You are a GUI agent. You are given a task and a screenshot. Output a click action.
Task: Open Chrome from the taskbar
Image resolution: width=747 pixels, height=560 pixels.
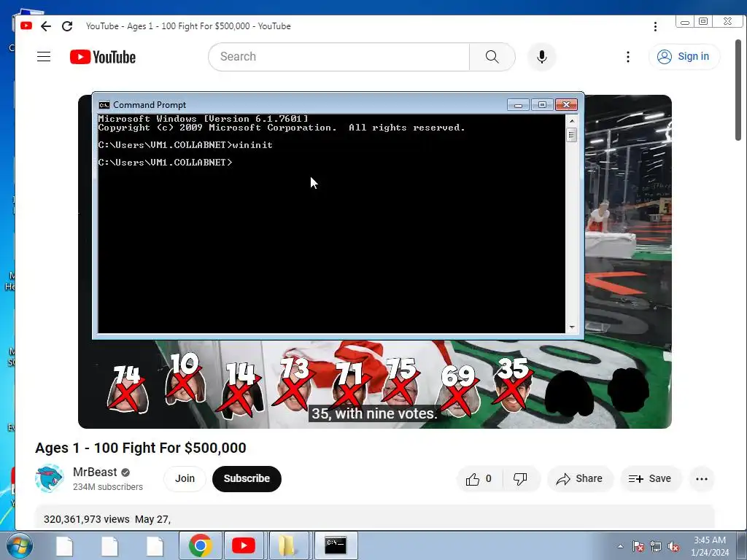click(200, 545)
